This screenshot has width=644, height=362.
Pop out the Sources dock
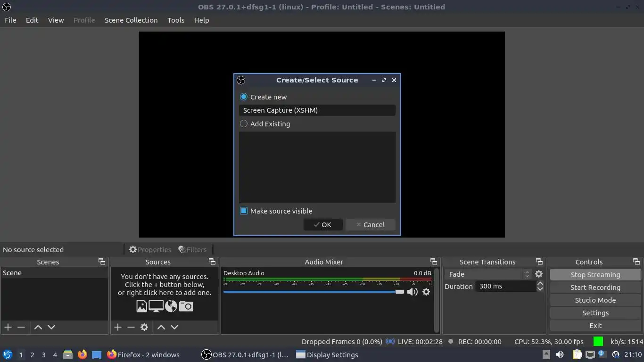(212, 262)
